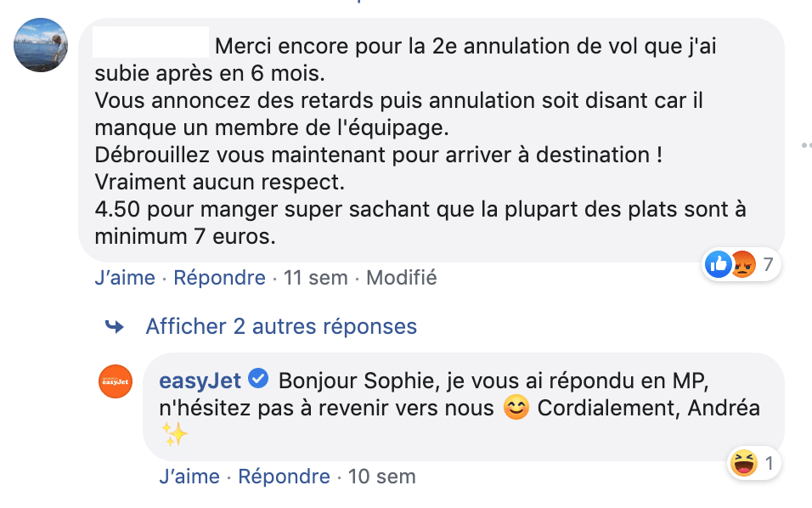Click the angry face reaction icon
812x508 pixels.
coord(742,265)
